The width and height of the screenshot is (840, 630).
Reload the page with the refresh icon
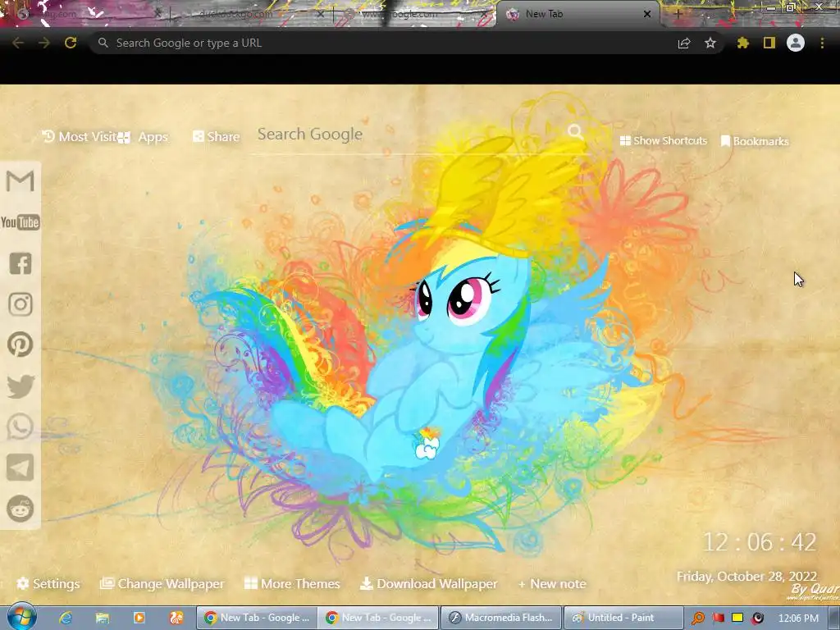(x=71, y=43)
